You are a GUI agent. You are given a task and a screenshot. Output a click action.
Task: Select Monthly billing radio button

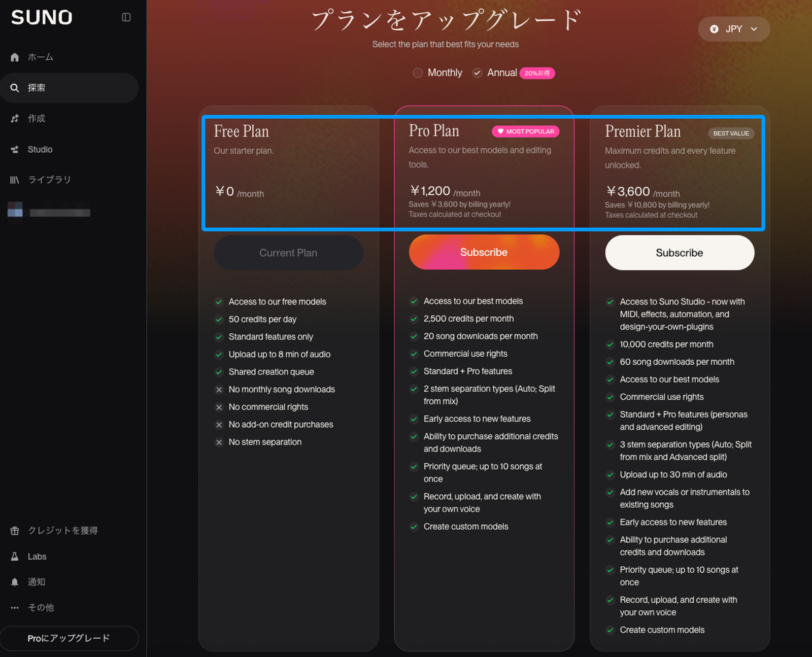418,73
